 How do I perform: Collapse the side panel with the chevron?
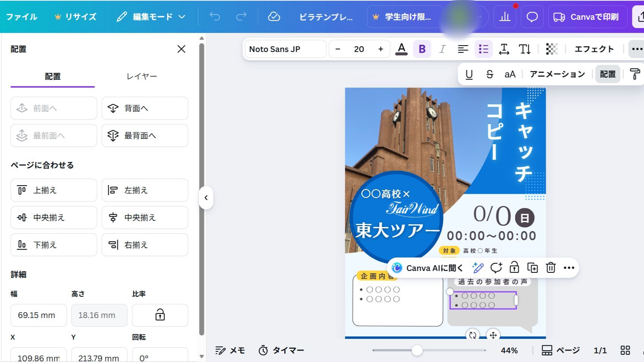pyautogui.click(x=206, y=198)
